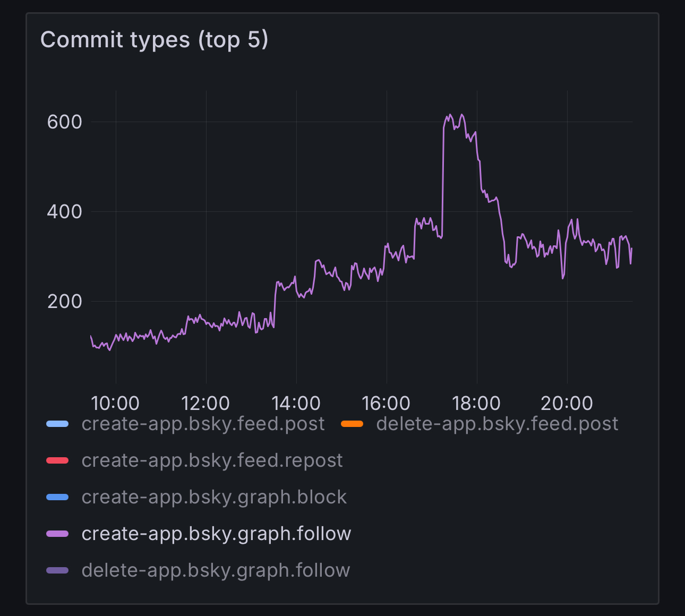This screenshot has height=616, width=685.
Task: Toggle the create-app.bsky.feed.post legend series
Action: coord(203,424)
